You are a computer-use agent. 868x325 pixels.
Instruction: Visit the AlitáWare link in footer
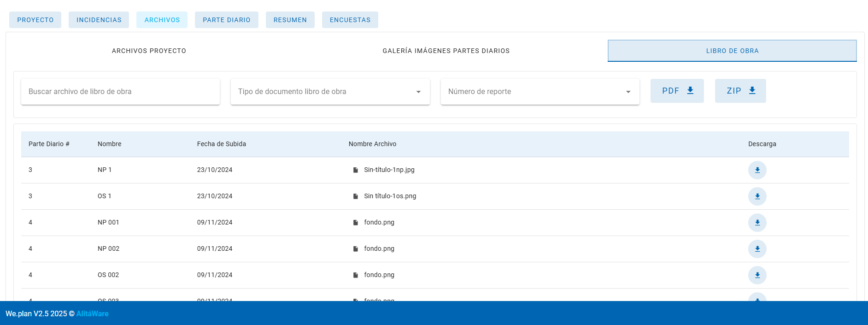point(93,313)
